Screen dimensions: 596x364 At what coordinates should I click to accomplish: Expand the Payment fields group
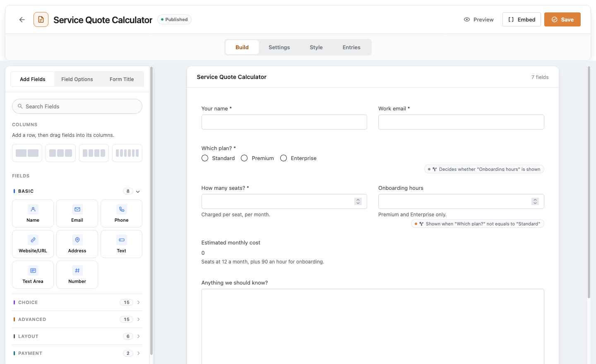[x=77, y=353]
